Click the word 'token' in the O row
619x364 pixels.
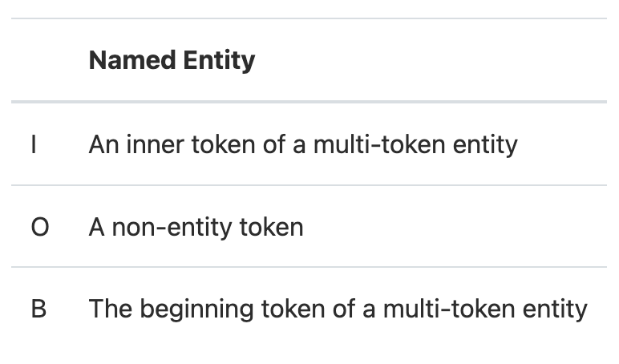coord(272,228)
